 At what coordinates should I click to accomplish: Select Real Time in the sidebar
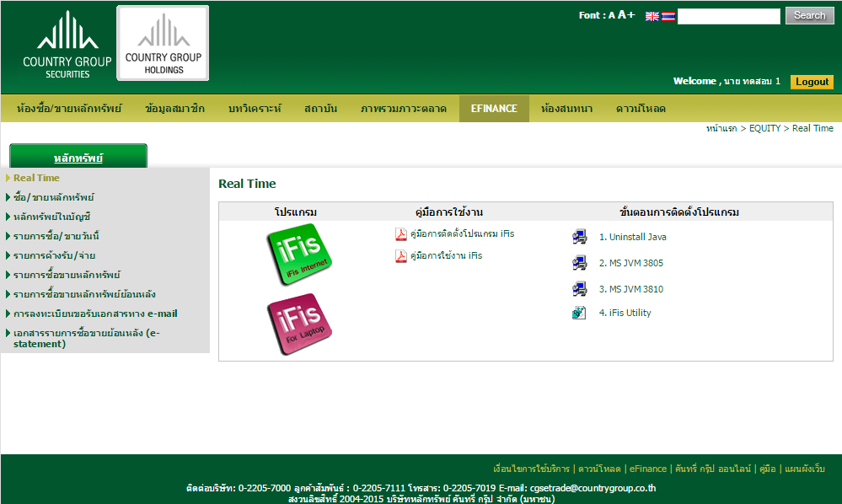point(36,178)
